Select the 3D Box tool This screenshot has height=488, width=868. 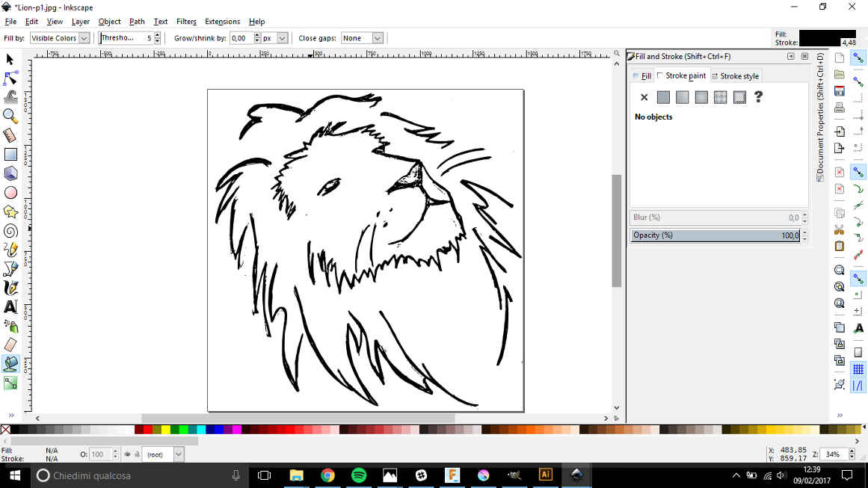point(10,173)
